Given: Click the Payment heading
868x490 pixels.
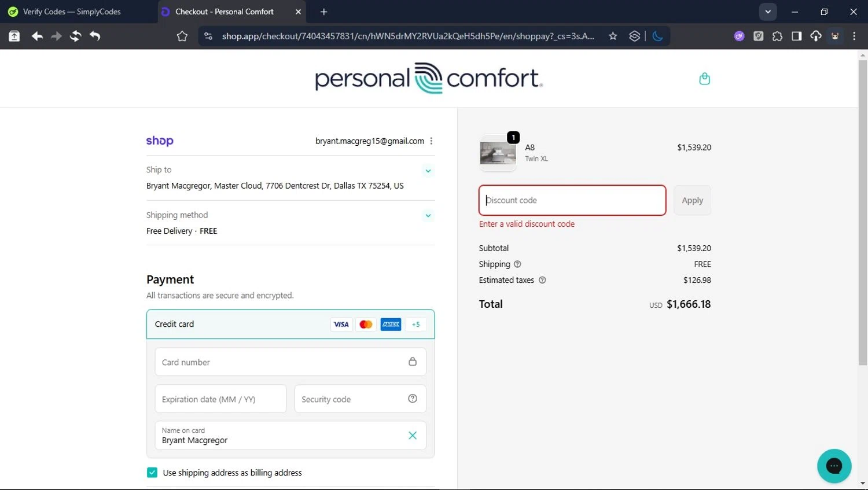Looking at the screenshot, I should [170, 279].
